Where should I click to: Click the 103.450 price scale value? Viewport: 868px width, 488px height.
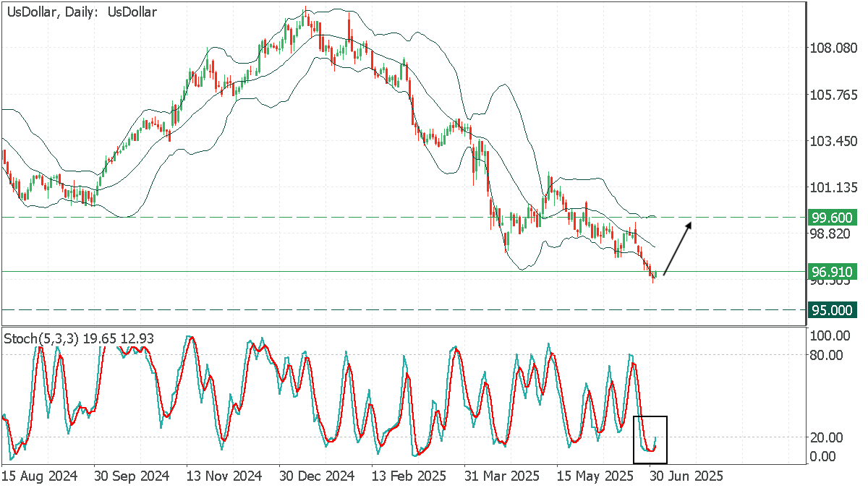(x=833, y=141)
